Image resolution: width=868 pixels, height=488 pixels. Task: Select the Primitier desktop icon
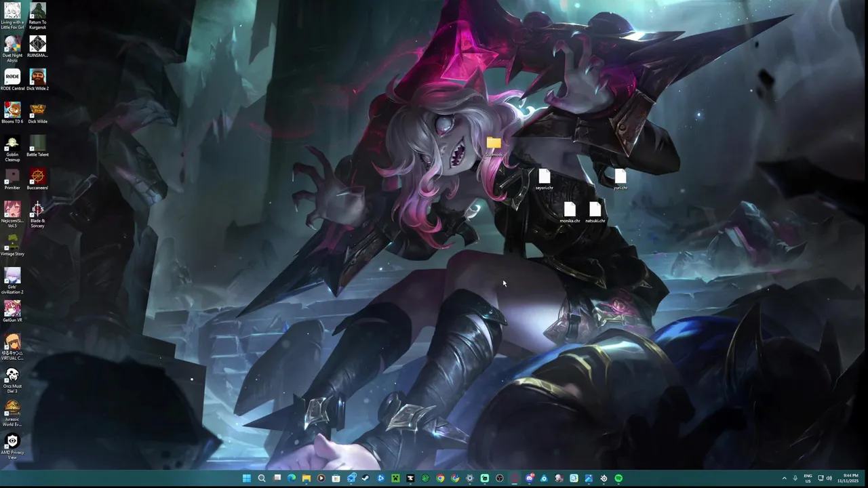[12, 179]
